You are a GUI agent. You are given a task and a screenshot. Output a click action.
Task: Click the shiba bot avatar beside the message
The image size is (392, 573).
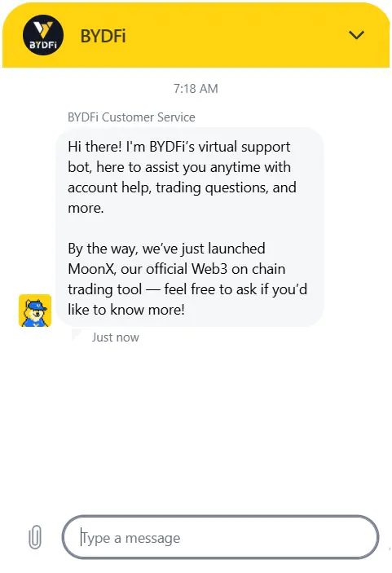(35, 311)
